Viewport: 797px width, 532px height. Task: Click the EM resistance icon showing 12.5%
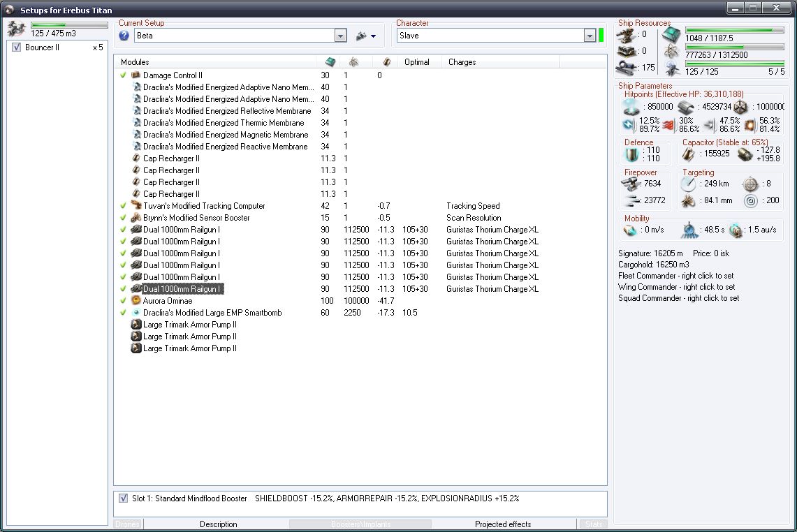pos(629,124)
